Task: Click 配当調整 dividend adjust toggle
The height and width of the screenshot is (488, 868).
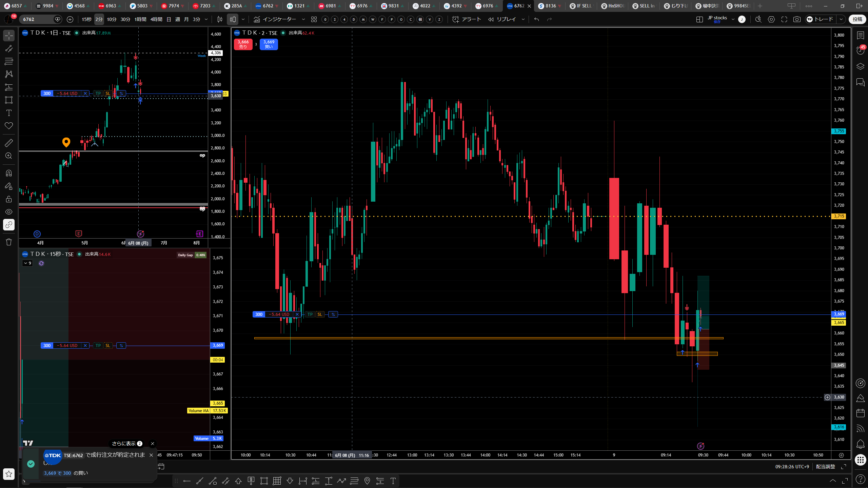Action: click(x=825, y=467)
